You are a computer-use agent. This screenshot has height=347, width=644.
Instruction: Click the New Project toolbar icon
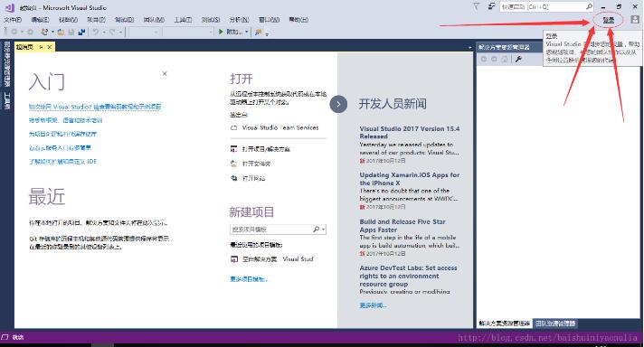point(44,32)
